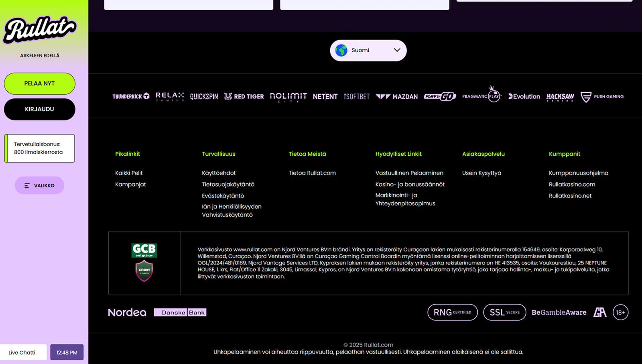
Task: Click the Xnext shield badge
Action: pyautogui.click(x=144, y=270)
